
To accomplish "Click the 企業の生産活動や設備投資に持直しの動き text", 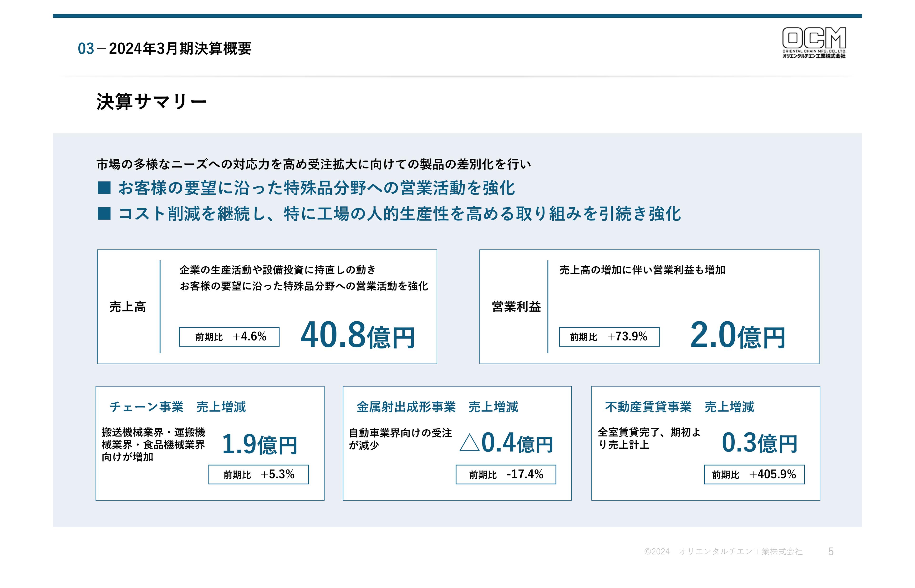I will (278, 270).
